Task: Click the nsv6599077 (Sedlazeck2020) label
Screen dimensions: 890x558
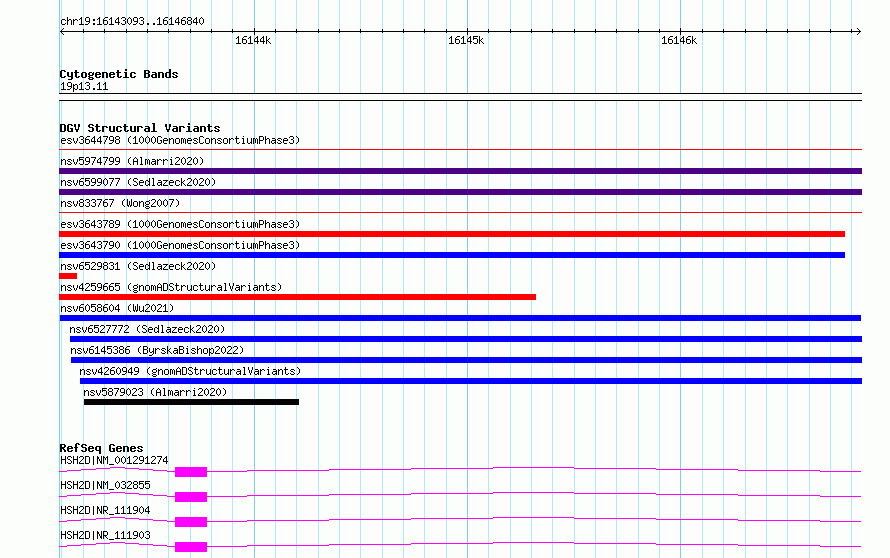Action: (138, 182)
